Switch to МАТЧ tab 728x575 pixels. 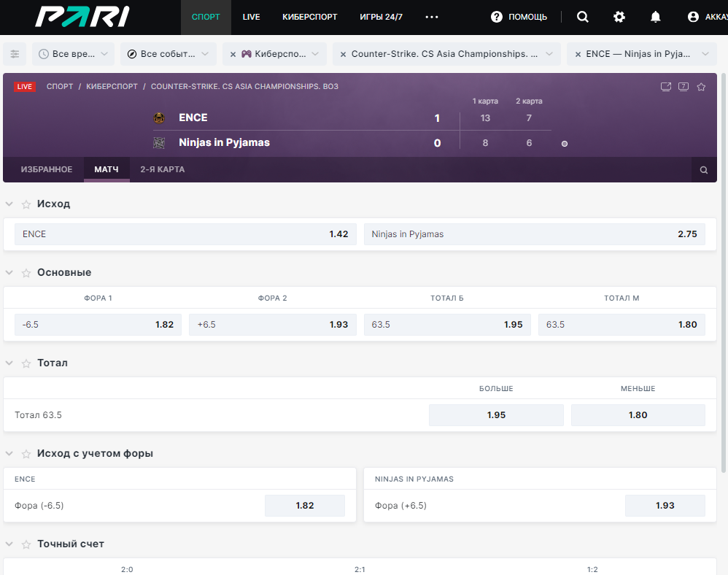pos(107,169)
